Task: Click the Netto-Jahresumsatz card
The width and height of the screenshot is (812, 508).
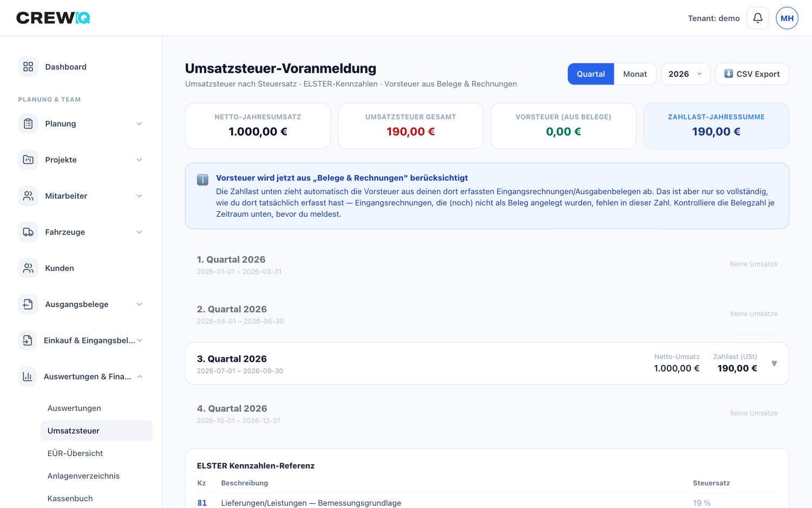Action: (258, 126)
